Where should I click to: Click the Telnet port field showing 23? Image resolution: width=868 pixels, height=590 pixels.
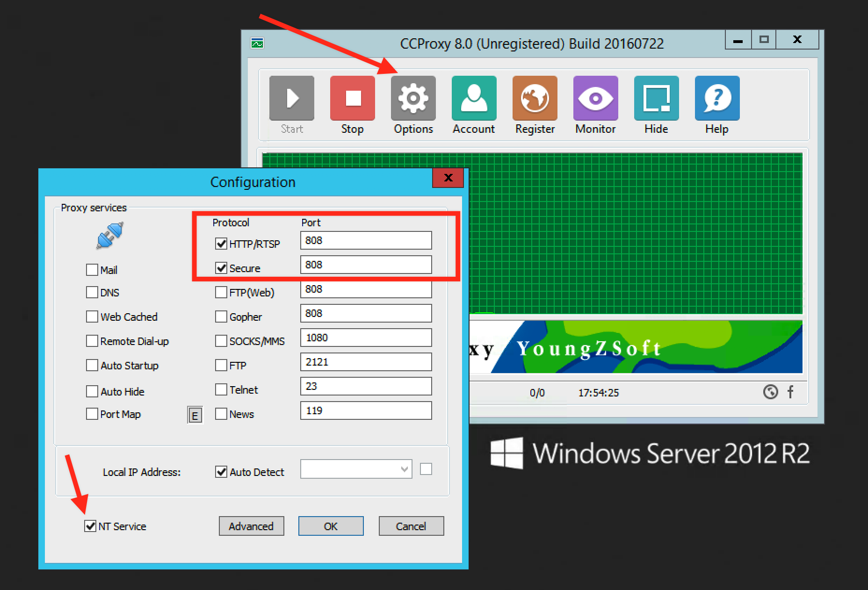point(366,386)
